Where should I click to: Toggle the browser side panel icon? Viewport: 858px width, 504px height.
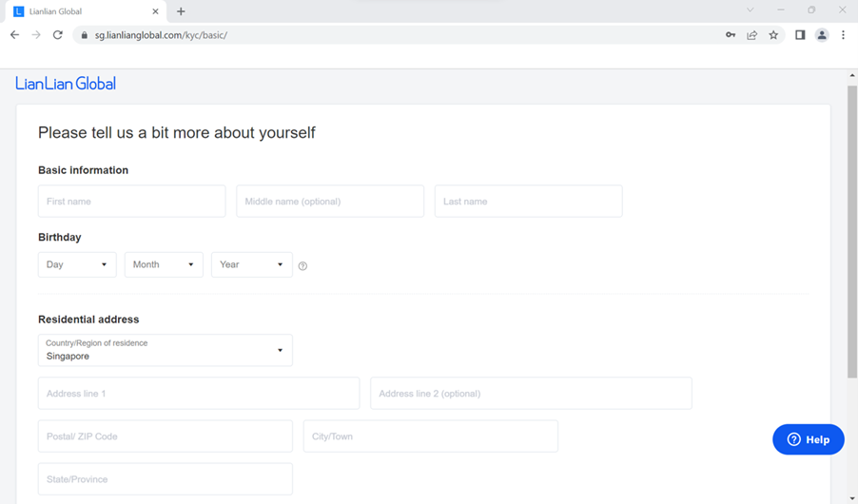tap(800, 35)
